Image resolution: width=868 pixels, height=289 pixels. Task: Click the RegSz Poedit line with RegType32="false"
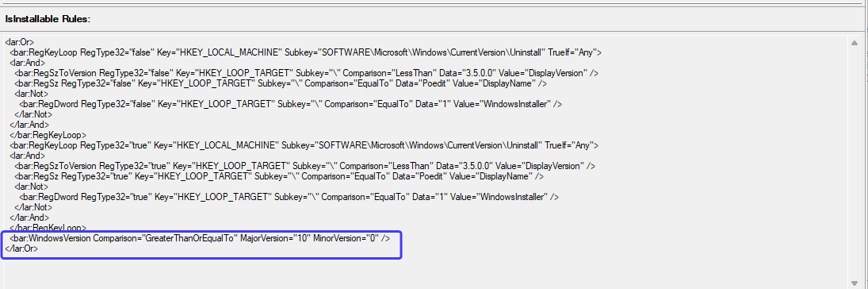pos(281,83)
